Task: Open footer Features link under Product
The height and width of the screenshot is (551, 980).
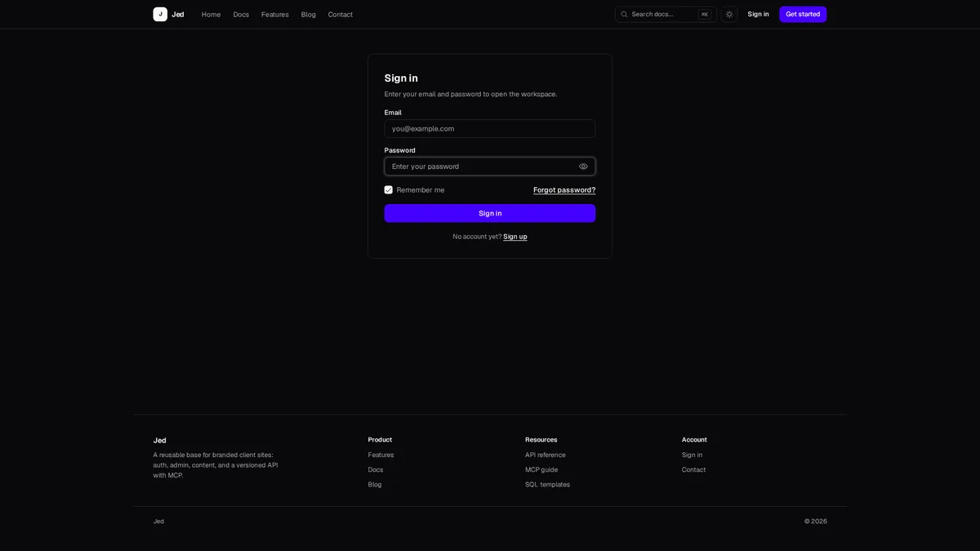Action: [x=381, y=455]
